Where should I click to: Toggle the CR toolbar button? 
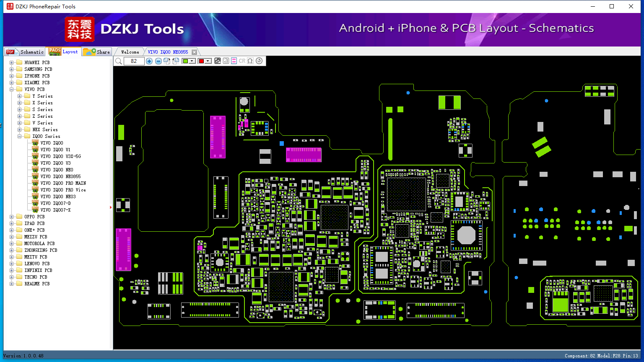[x=242, y=61]
